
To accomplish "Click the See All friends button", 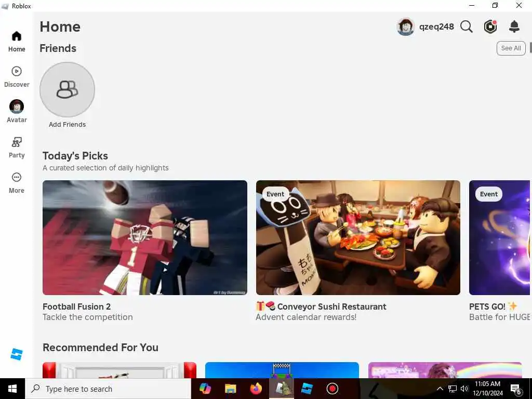I will 511,48.
